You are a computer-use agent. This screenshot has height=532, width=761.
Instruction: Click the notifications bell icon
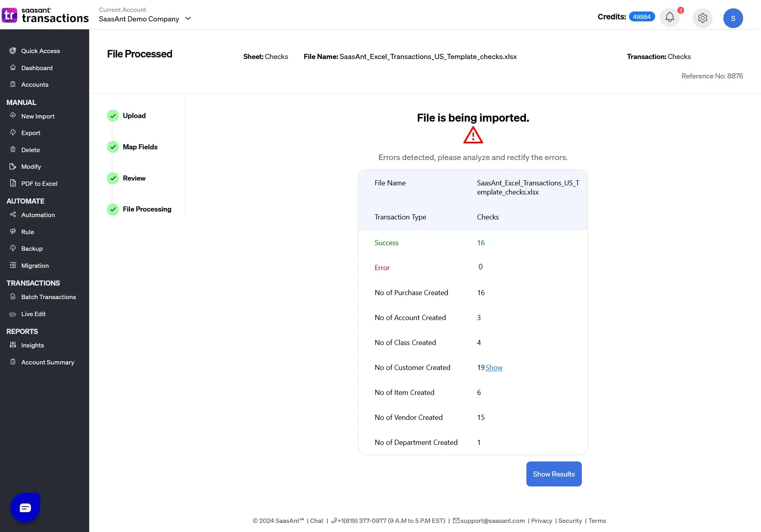[670, 17]
